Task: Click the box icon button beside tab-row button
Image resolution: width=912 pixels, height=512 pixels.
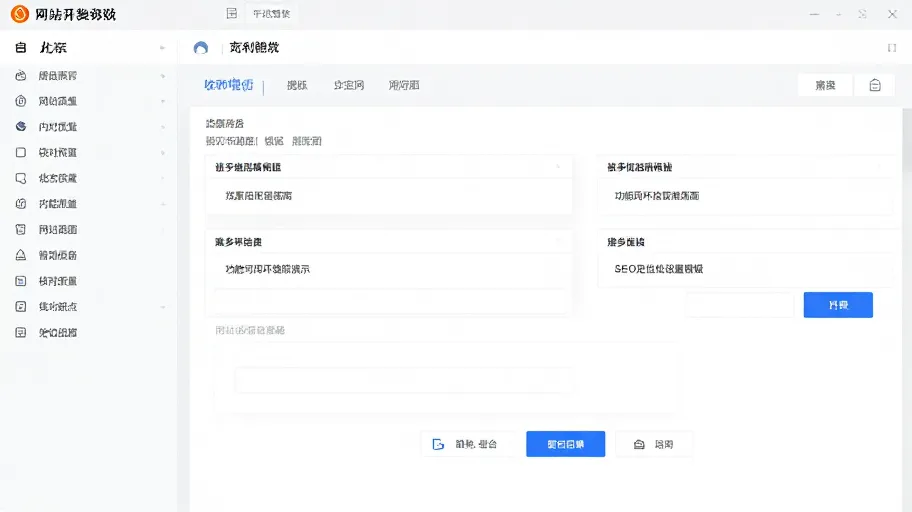Action: point(875,86)
